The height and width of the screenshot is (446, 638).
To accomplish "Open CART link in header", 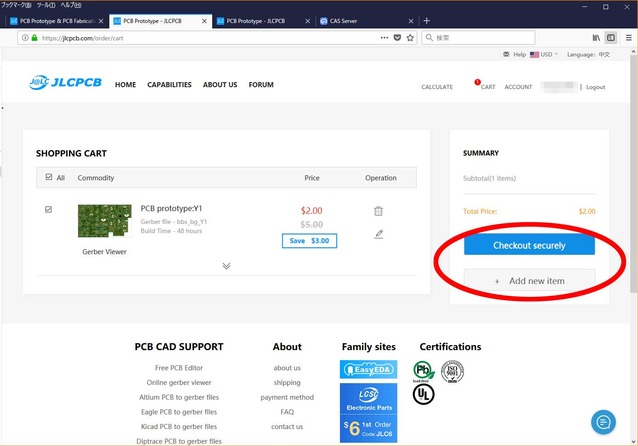I will coord(488,87).
